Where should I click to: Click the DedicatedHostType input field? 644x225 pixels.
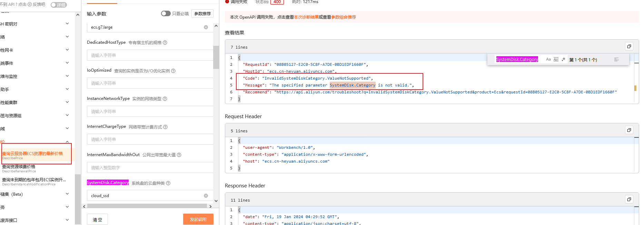(150, 55)
